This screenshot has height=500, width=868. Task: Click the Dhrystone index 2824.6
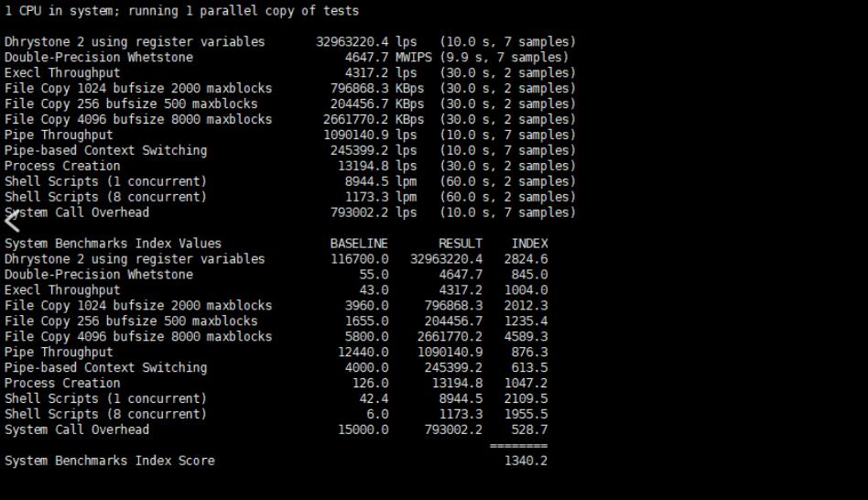pos(526,259)
